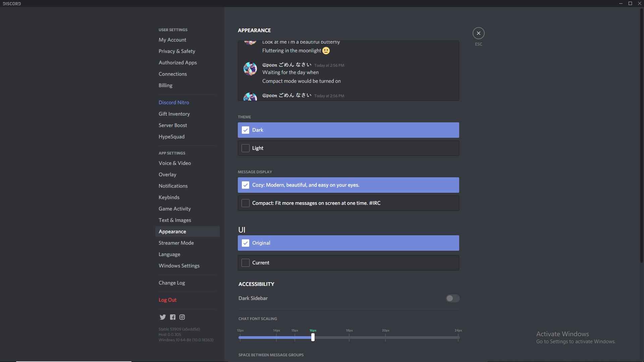Open the Text & Images section
This screenshot has height=362, width=644.
[175, 220]
